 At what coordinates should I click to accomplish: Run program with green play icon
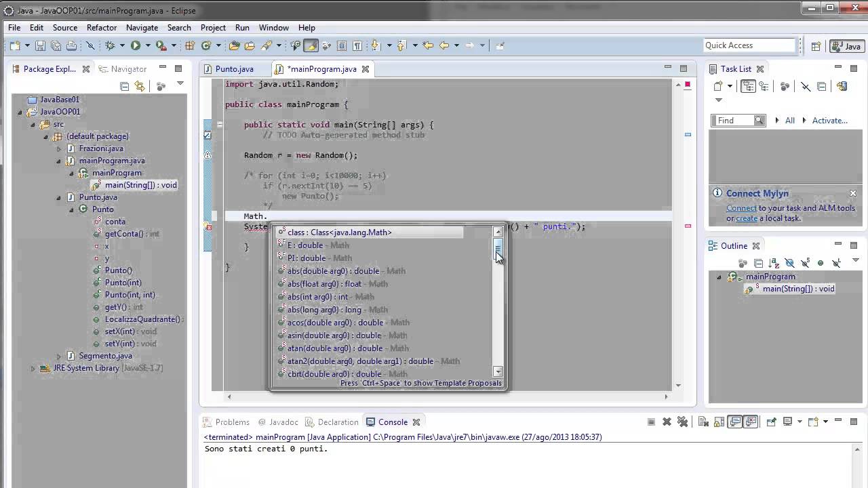136,45
